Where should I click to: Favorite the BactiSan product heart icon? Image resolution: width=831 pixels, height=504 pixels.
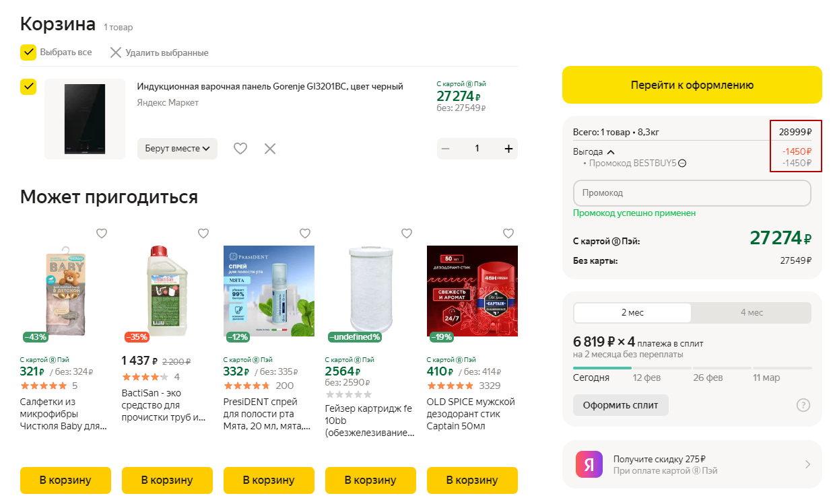tap(203, 233)
